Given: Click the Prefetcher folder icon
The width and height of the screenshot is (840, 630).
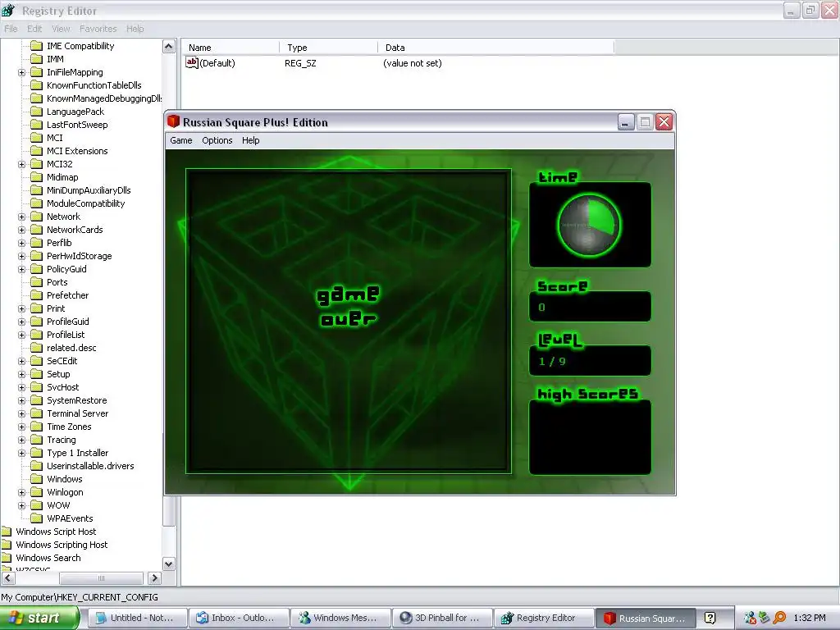Looking at the screenshot, I should [36, 295].
